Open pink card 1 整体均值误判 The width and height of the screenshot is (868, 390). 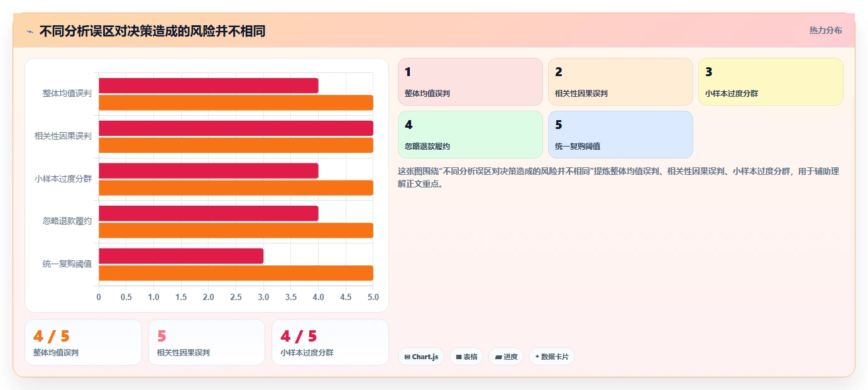[x=470, y=82]
